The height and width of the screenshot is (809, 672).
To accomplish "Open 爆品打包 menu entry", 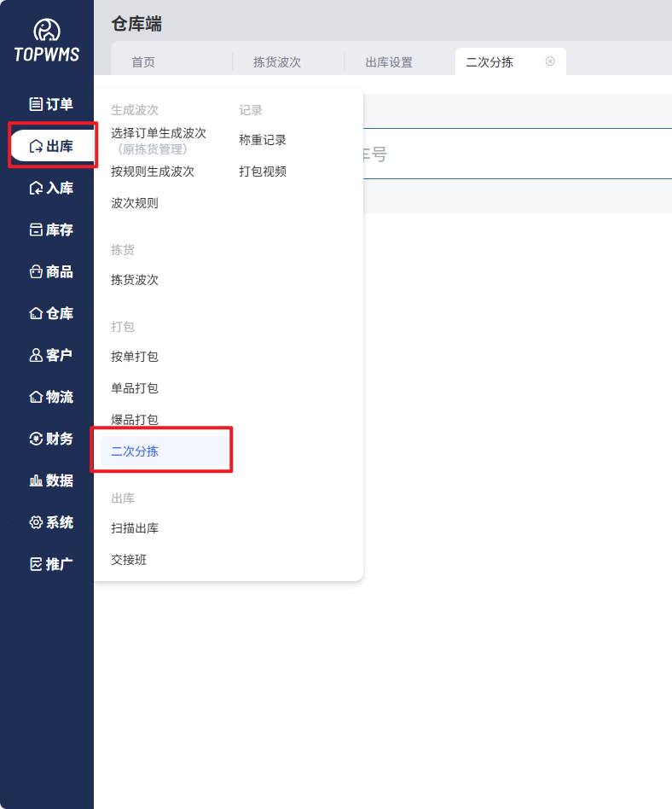I will click(x=135, y=420).
